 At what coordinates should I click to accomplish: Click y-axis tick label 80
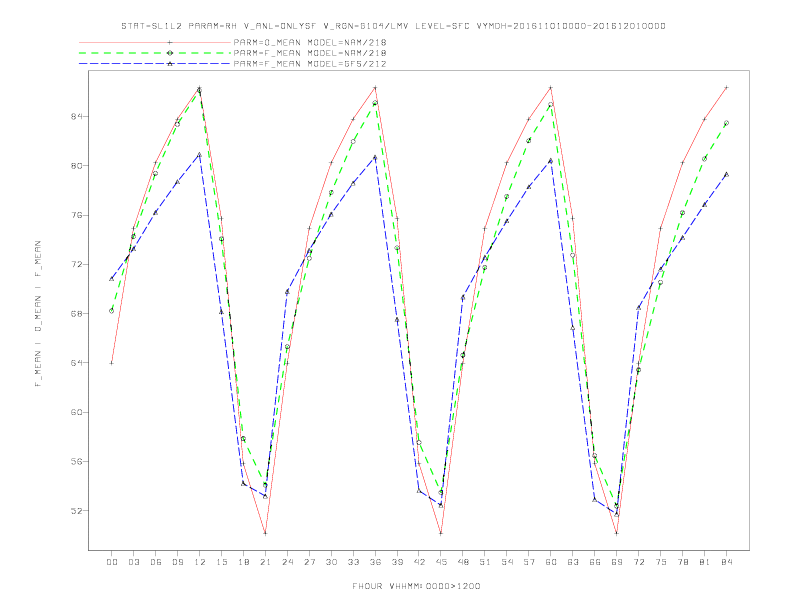coord(76,166)
